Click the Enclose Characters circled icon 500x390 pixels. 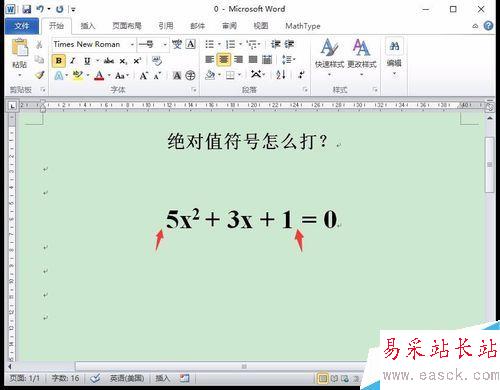190,76
